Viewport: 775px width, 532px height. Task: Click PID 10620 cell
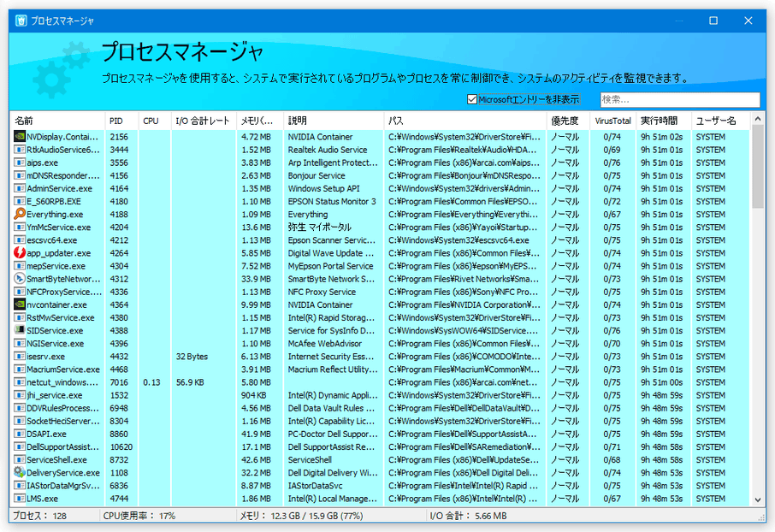tap(121, 446)
